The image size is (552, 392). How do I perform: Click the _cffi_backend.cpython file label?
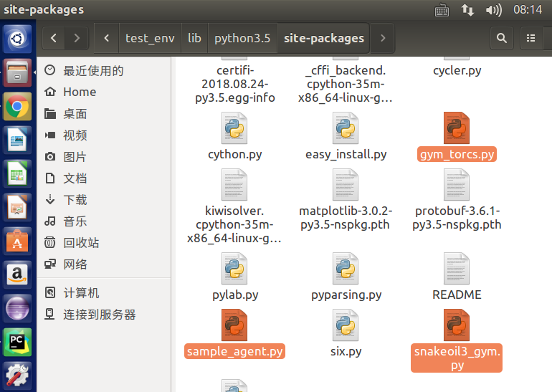tap(346, 84)
